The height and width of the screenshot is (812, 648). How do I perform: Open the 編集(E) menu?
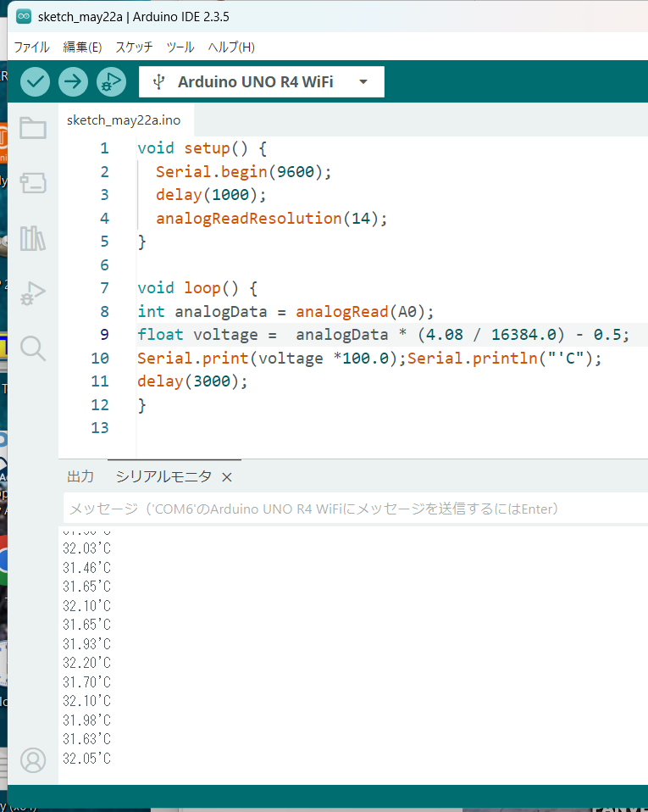pos(82,47)
